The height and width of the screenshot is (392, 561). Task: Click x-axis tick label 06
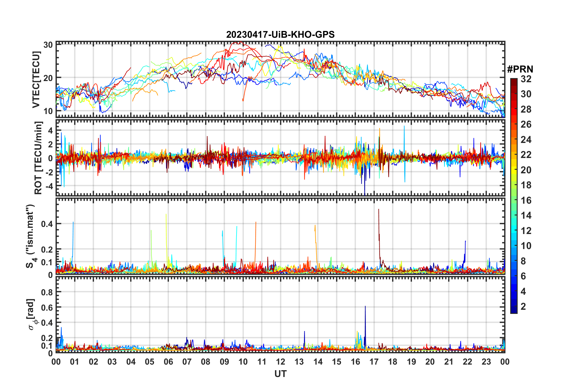pos(168,362)
